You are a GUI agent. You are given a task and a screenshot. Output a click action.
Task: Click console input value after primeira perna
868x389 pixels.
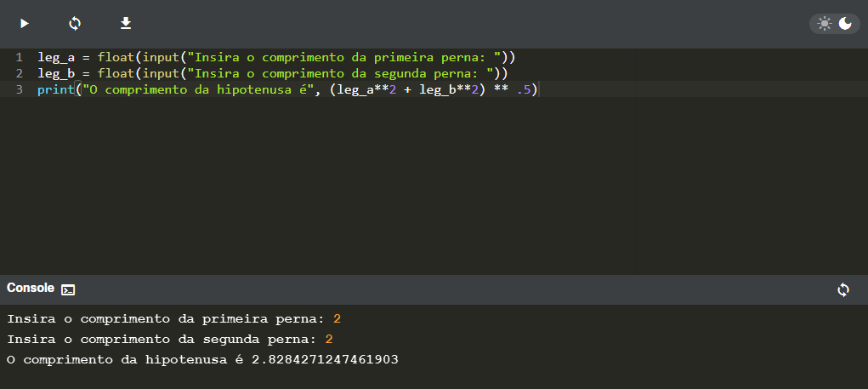[x=338, y=319]
